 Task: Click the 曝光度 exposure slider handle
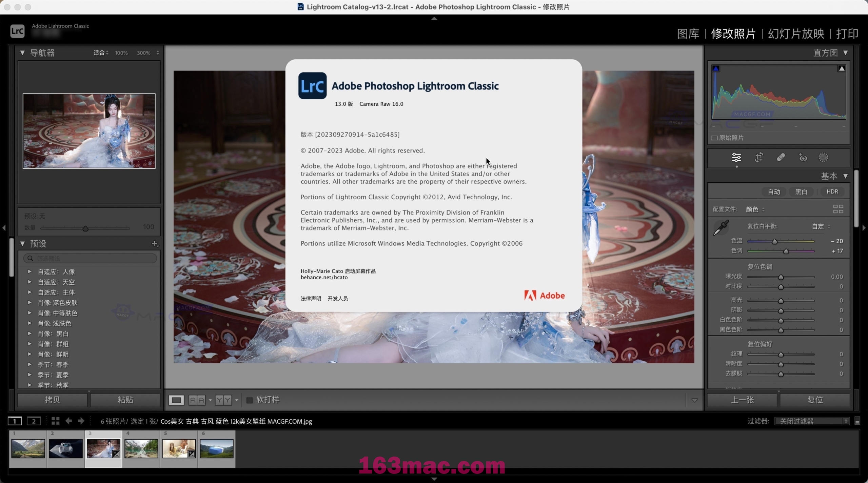[781, 277]
